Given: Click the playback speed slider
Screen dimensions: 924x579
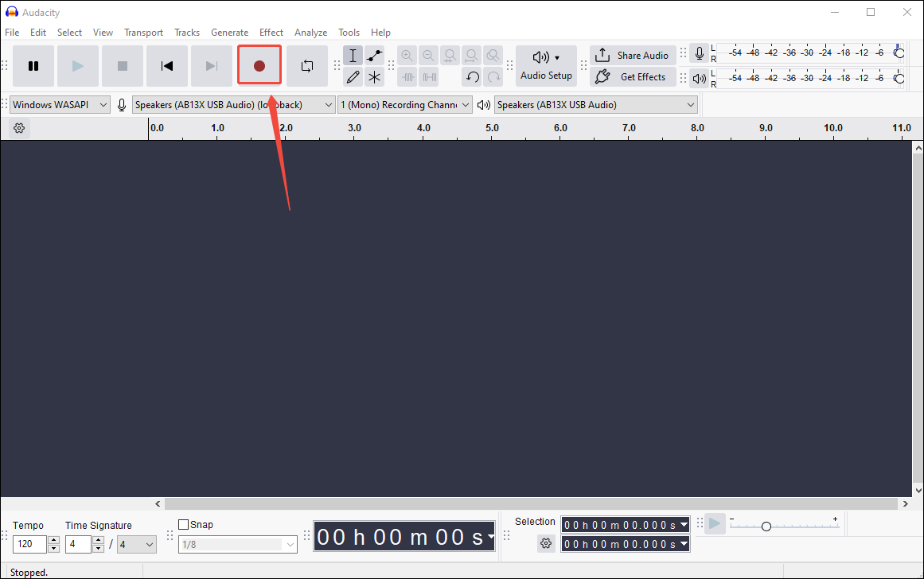Looking at the screenshot, I should pos(785,526).
